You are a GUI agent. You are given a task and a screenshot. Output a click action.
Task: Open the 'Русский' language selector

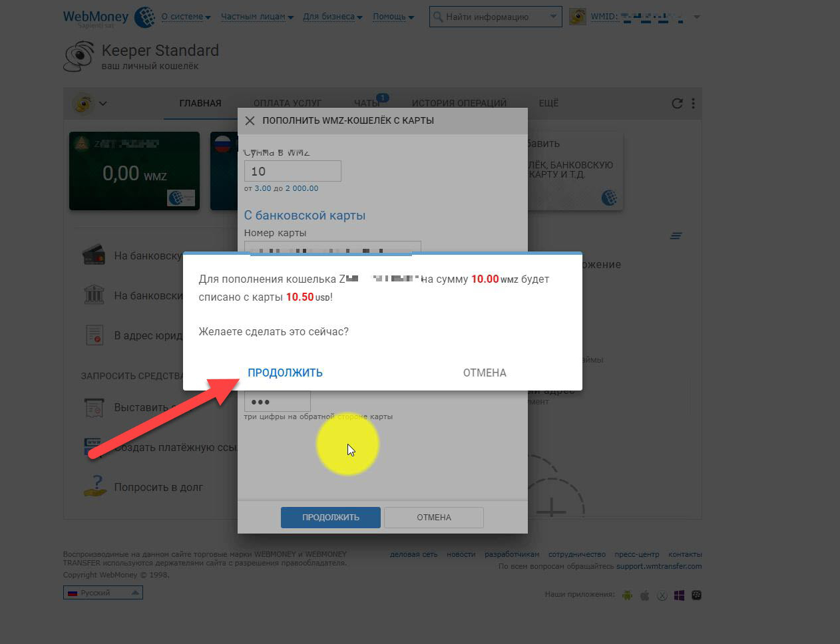(x=103, y=592)
